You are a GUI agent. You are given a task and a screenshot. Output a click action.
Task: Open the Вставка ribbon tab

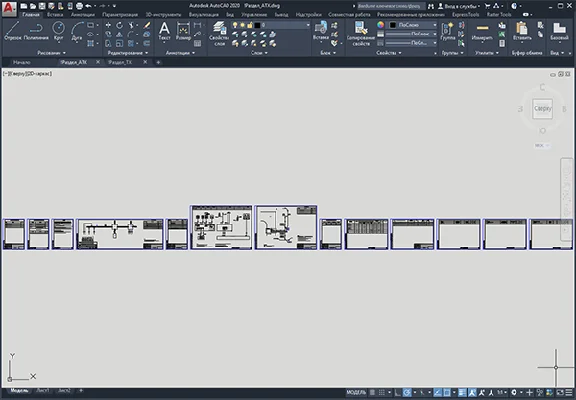[55, 15]
